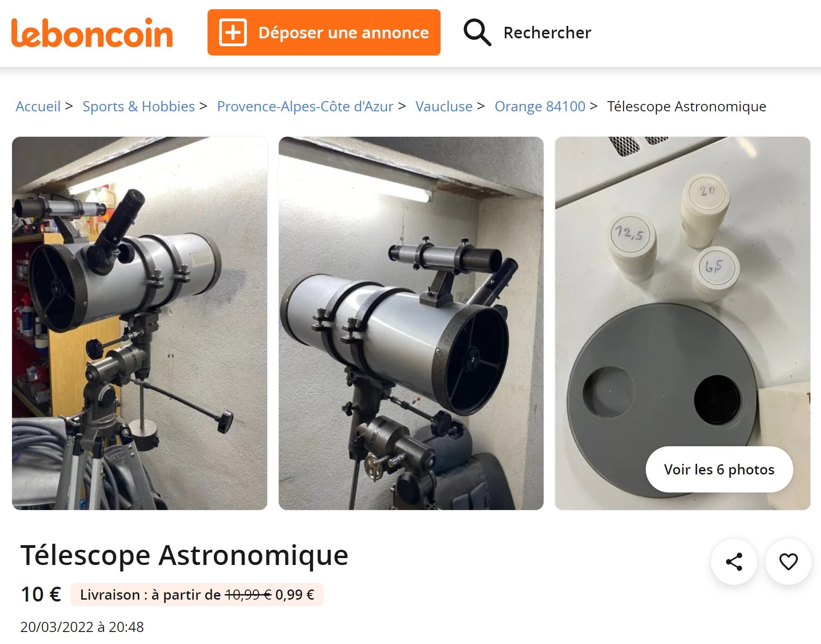The width and height of the screenshot is (821, 644).
Task: Share this listing with the share icon
Action: click(x=734, y=562)
